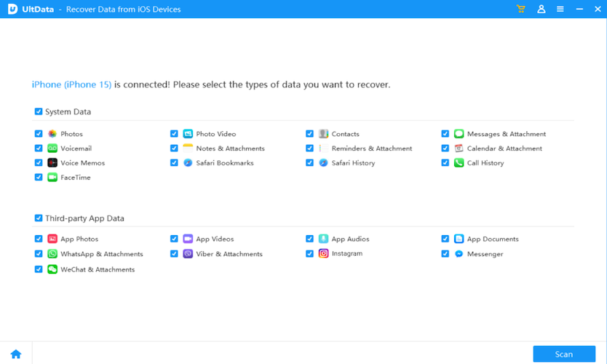The image size is (607, 364).
Task: Click the Instagram icon
Action: click(x=323, y=253)
